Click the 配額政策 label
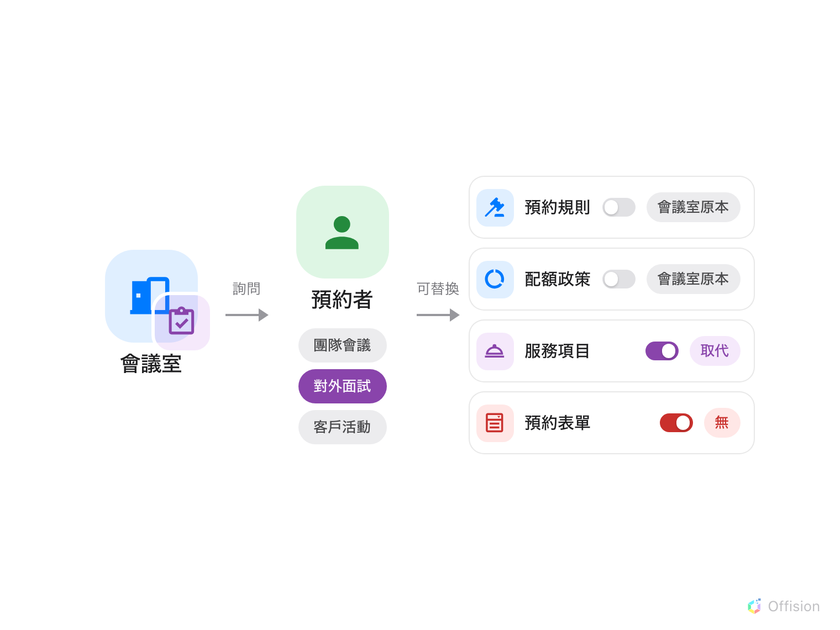The image size is (840, 630). [x=558, y=279]
